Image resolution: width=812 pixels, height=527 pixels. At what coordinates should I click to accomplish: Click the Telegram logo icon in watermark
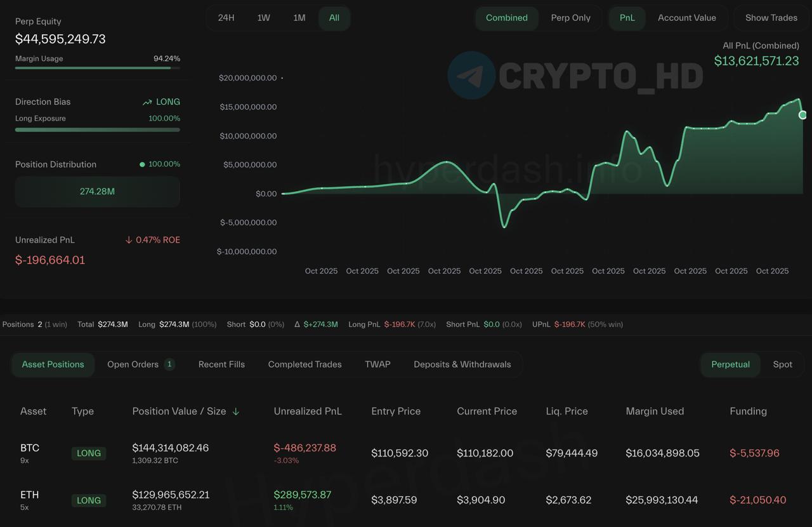click(471, 76)
